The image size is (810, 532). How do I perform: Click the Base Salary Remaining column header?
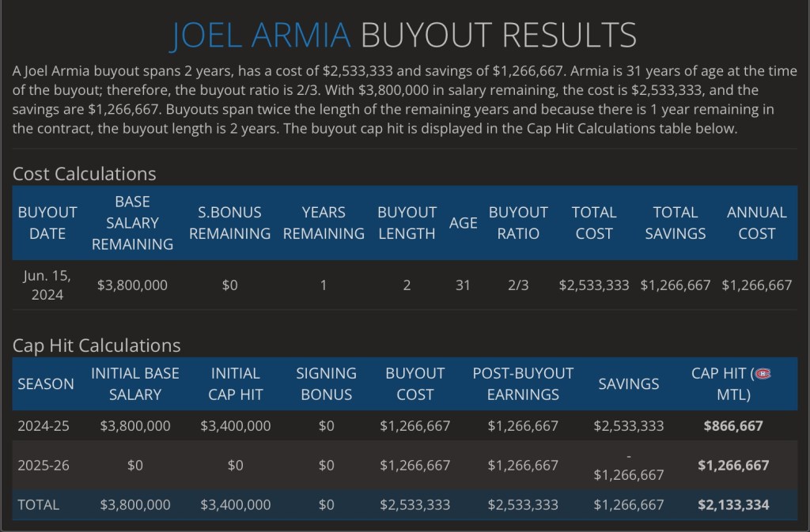[132, 223]
